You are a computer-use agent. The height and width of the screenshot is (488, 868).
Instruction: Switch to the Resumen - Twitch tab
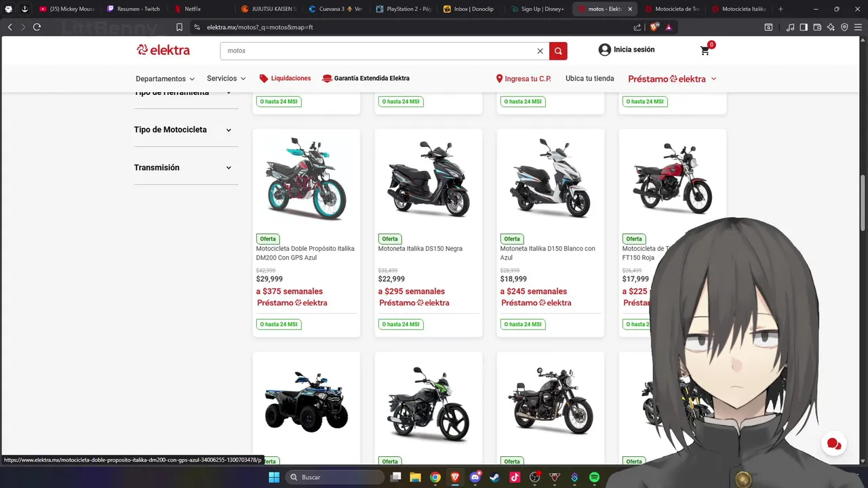click(133, 9)
